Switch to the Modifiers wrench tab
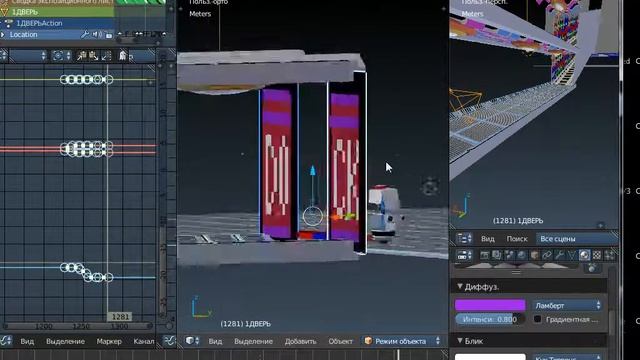The height and width of the screenshot is (360, 640). tap(559, 256)
